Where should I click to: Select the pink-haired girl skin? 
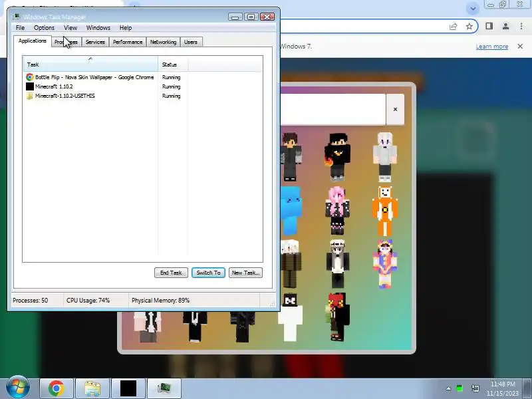click(337, 210)
